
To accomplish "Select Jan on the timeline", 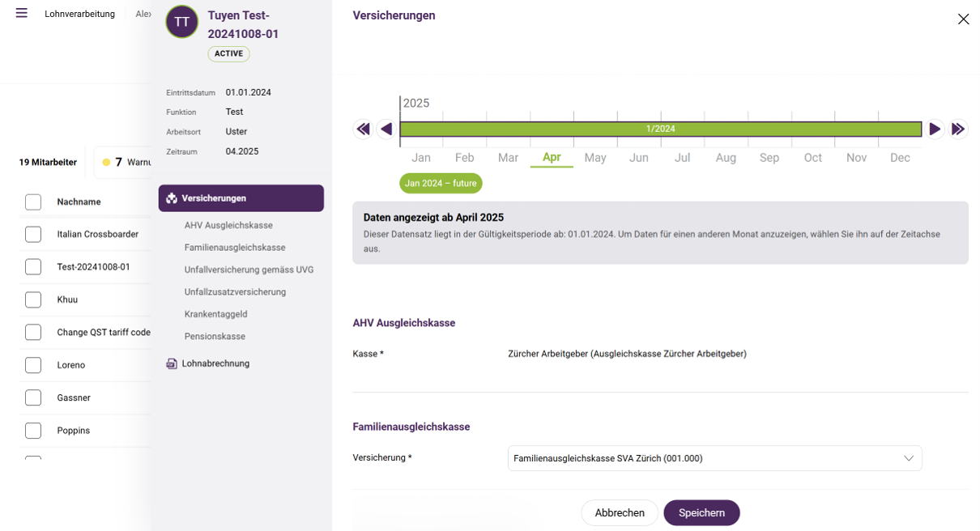I will coord(421,158).
